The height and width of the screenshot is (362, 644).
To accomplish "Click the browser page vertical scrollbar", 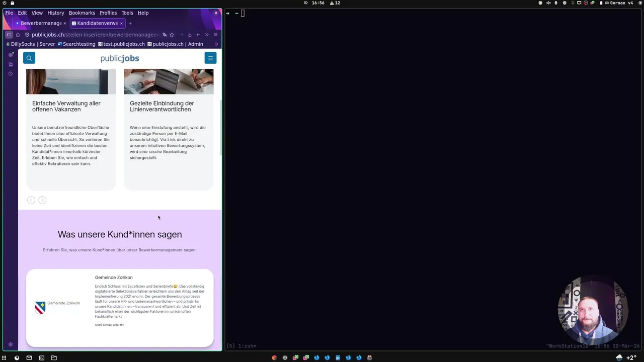I will pyautogui.click(x=220, y=127).
